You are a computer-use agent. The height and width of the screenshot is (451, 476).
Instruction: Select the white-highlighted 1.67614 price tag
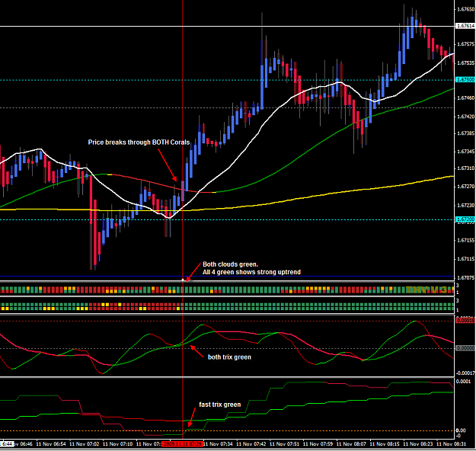point(465,26)
